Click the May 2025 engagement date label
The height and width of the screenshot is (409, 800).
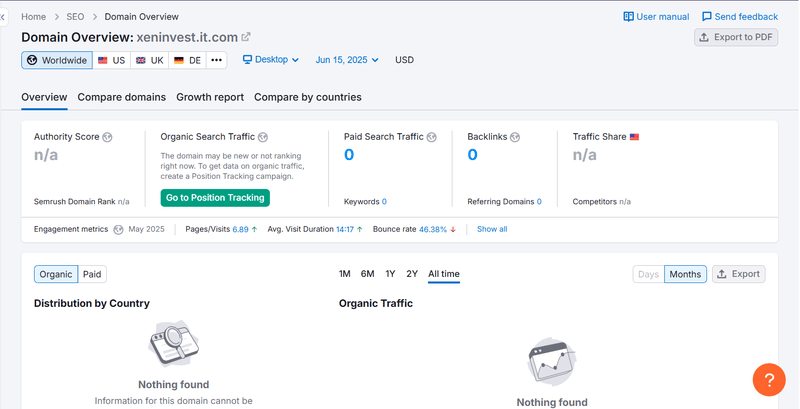pos(146,229)
